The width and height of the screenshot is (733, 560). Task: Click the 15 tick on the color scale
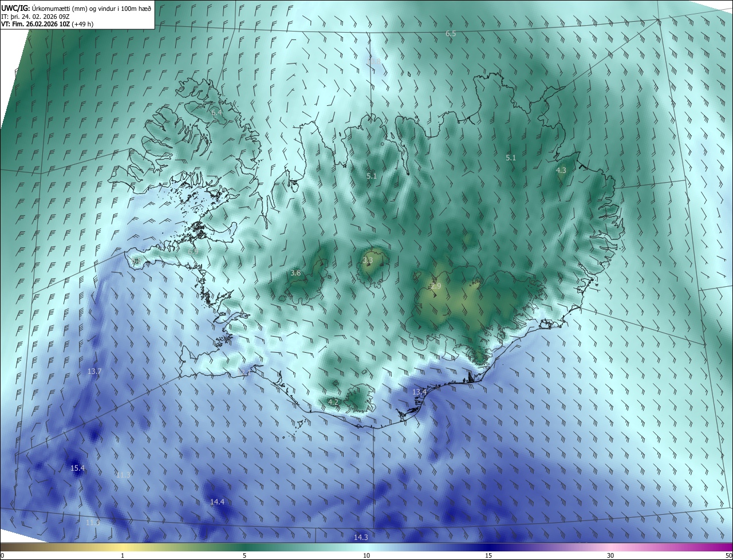pos(488,556)
